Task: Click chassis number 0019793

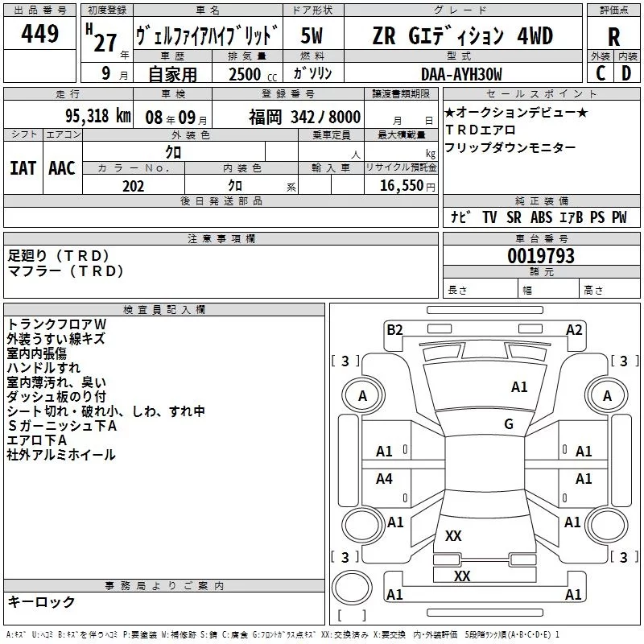Action: (541, 256)
